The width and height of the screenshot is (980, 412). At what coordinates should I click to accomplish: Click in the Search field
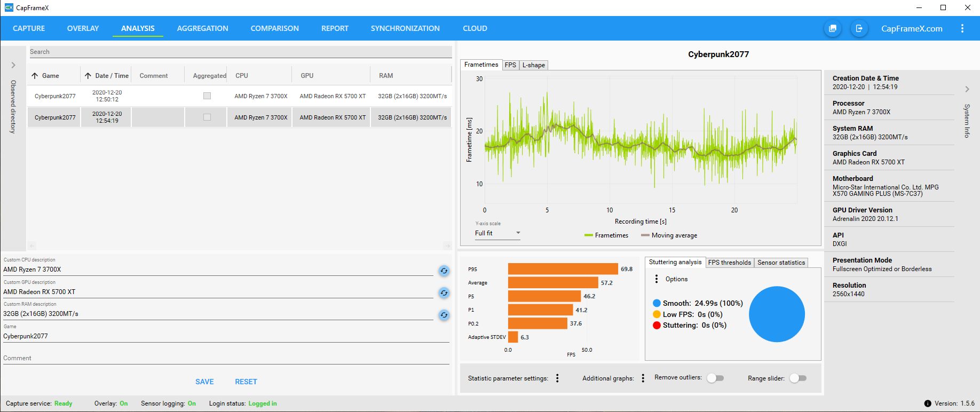pyautogui.click(x=240, y=52)
